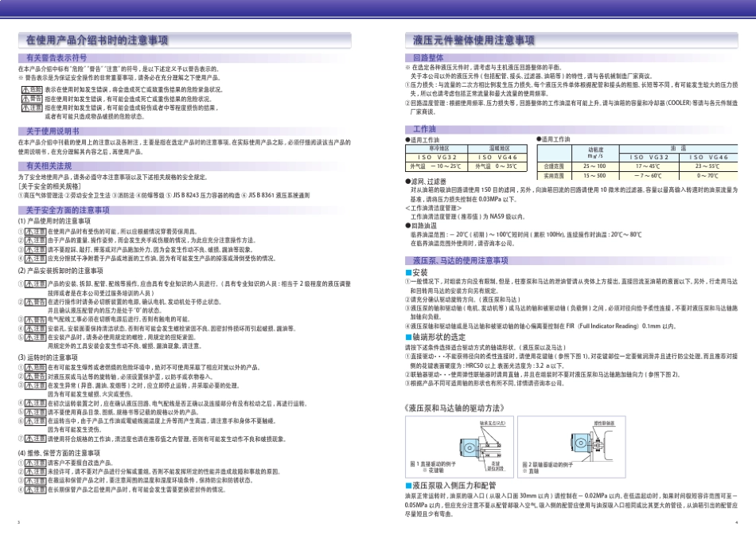Click the heading 在使用产品介绍书时的注意事项
Viewport: 756px width, 535px height.
(97, 40)
